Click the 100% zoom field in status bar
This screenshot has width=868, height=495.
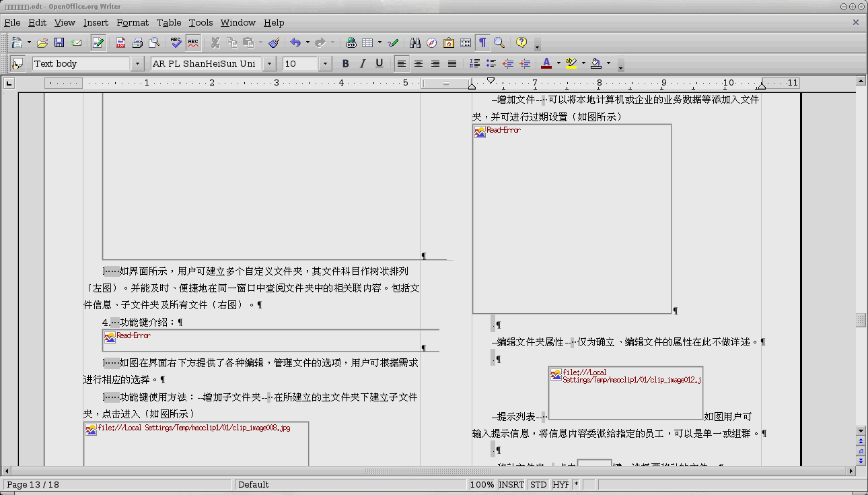[482, 484]
